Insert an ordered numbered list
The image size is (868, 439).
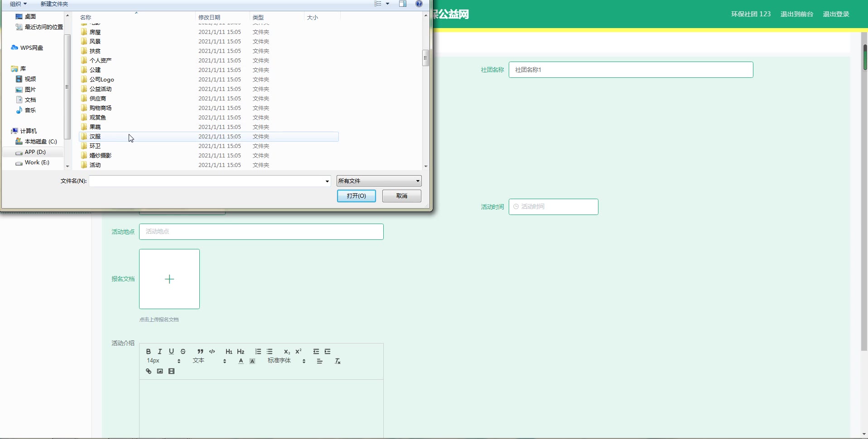point(258,352)
